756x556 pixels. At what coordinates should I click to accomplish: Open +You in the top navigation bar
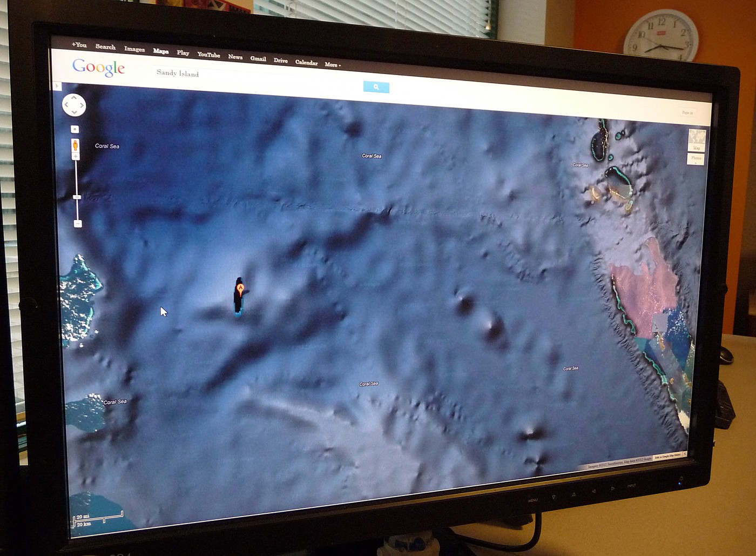[79, 45]
